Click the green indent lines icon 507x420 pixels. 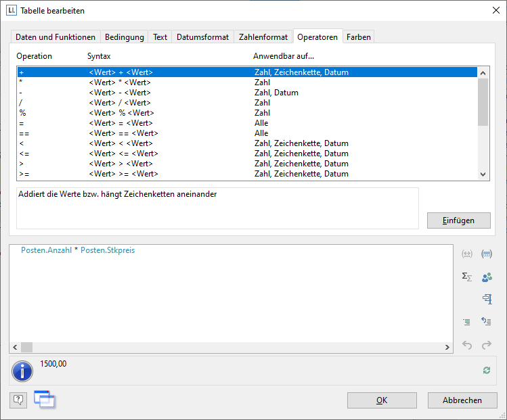pyautogui.click(x=466, y=322)
